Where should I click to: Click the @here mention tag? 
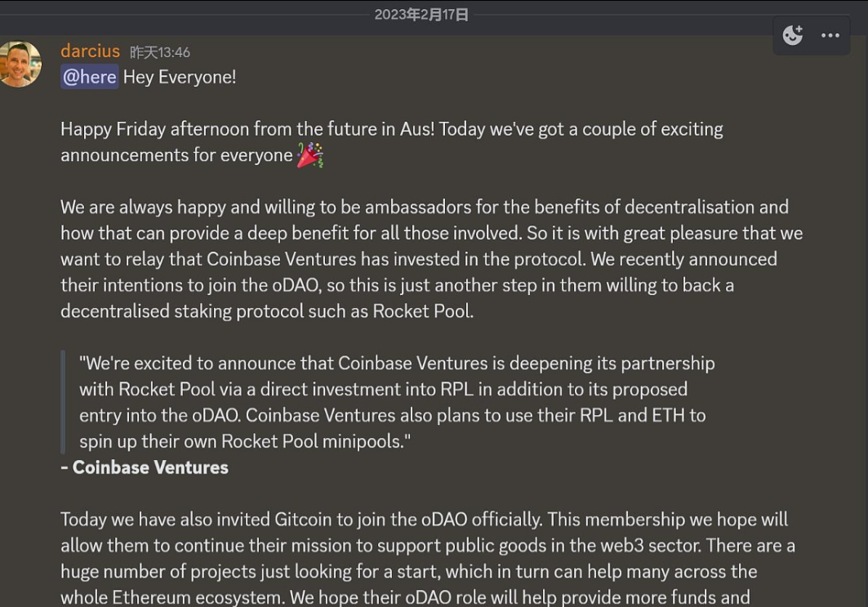[x=90, y=77]
